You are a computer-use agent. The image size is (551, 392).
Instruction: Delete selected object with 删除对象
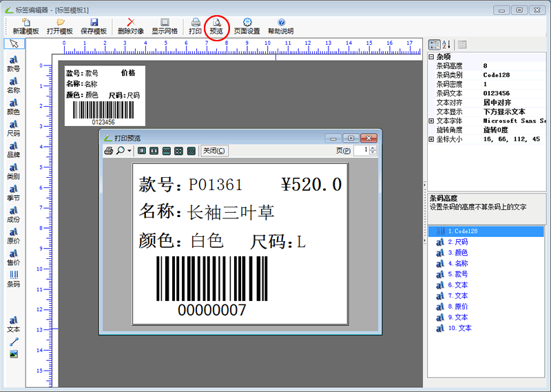tap(131, 27)
